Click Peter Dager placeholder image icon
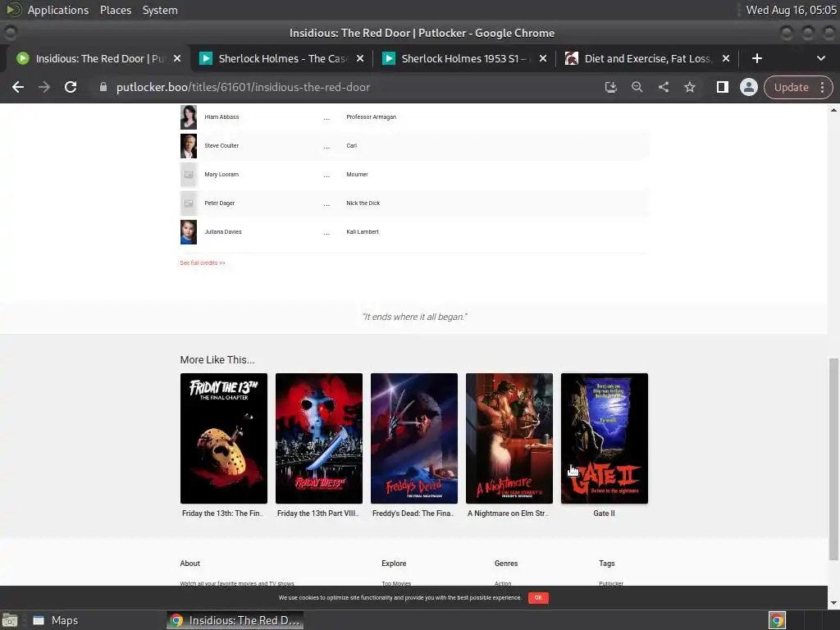Screen dimensions: 840x630 [x=189, y=203]
